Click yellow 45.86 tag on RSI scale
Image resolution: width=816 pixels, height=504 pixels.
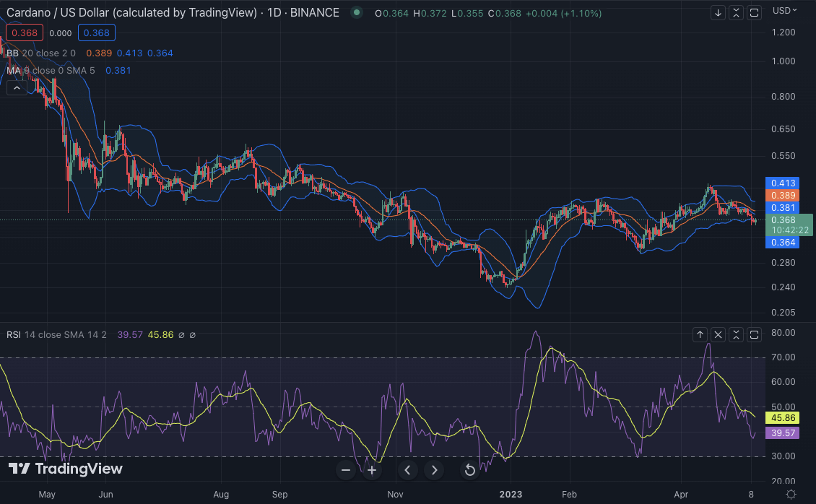pos(782,418)
